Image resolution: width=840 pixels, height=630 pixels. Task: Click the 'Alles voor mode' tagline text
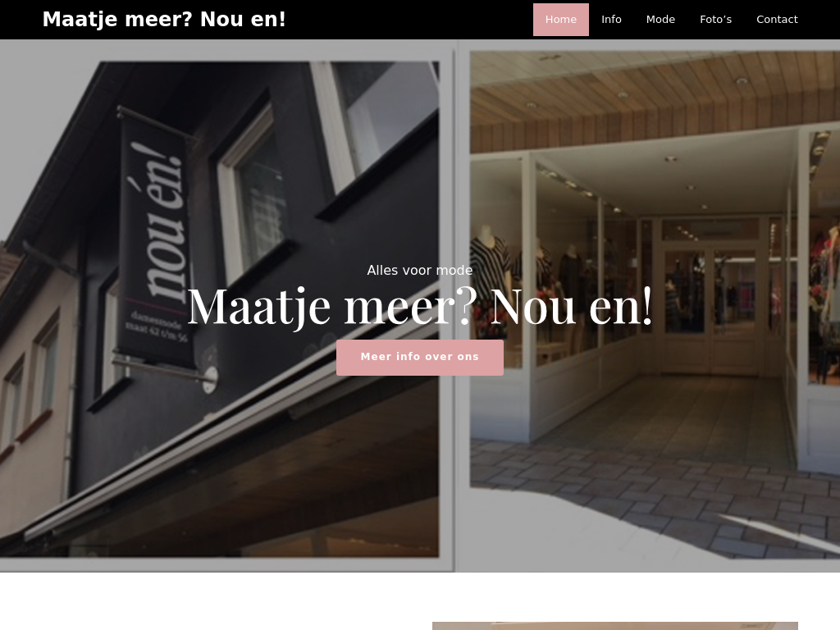point(419,271)
